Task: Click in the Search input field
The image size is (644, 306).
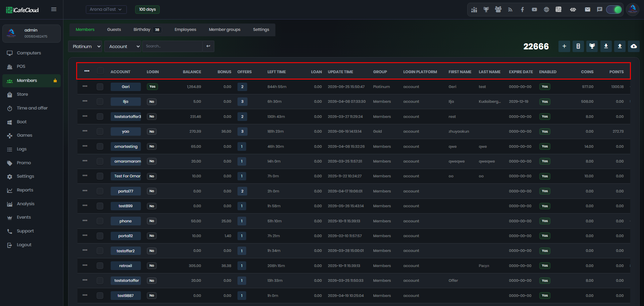Action: [172, 46]
